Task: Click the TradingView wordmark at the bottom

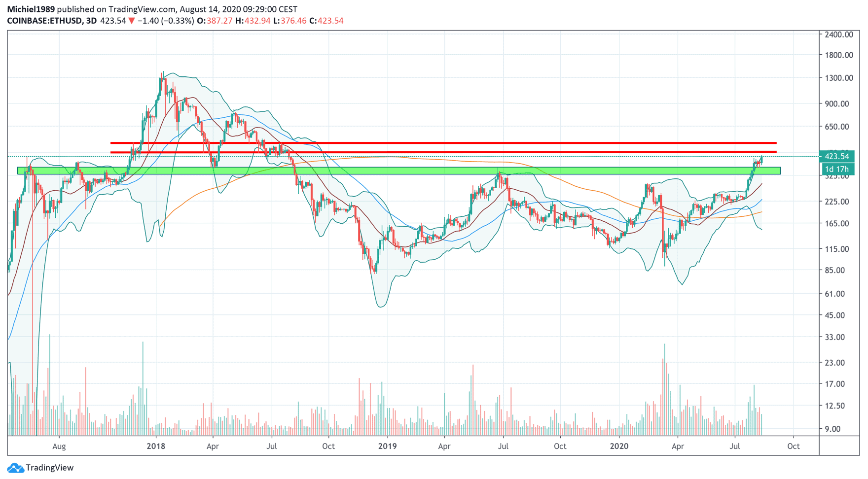Action: (50, 468)
